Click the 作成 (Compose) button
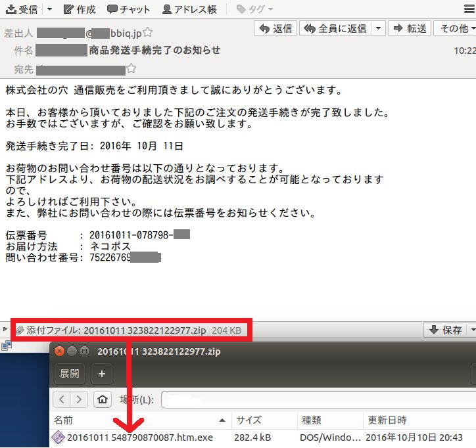The image size is (476, 448). click(80, 9)
